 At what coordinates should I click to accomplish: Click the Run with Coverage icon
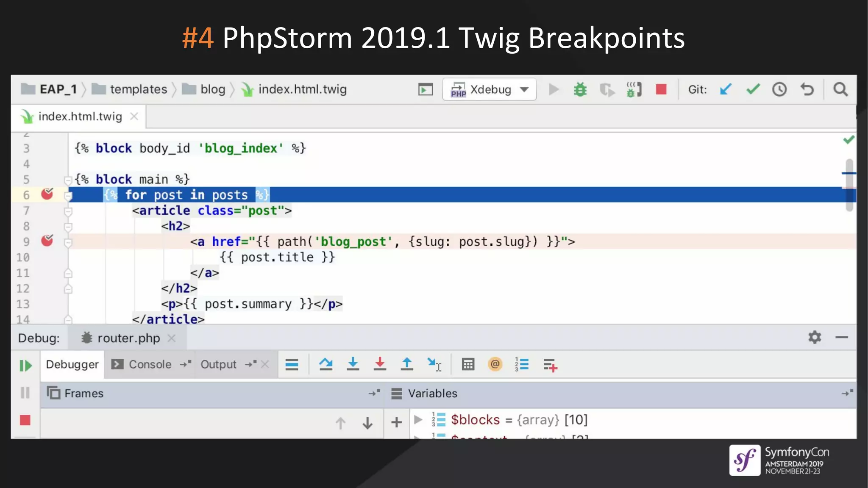pos(607,90)
